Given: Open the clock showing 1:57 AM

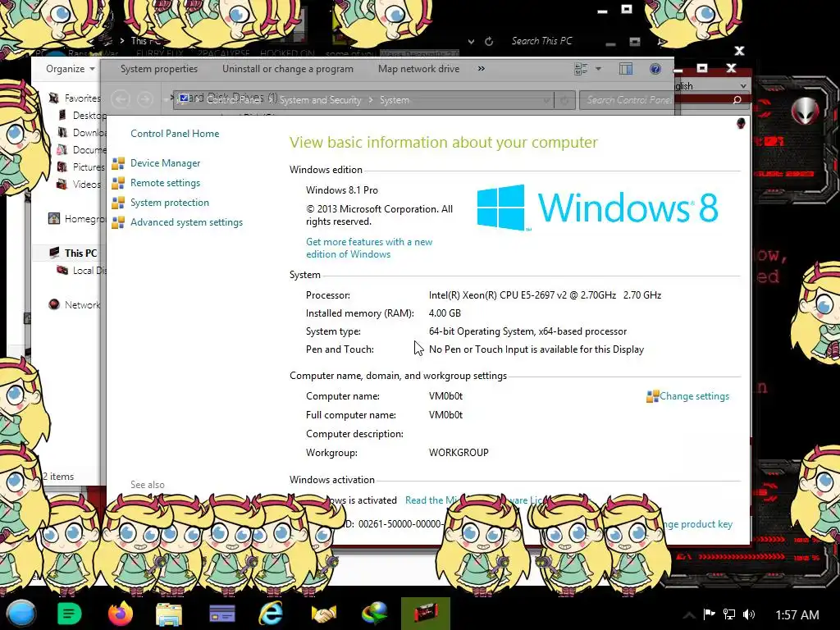Looking at the screenshot, I should 797,615.
